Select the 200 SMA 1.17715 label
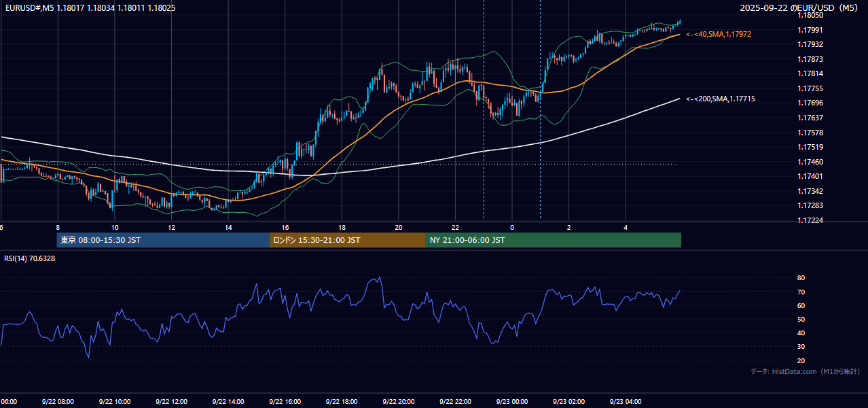This screenshot has width=868, height=408. [721, 99]
